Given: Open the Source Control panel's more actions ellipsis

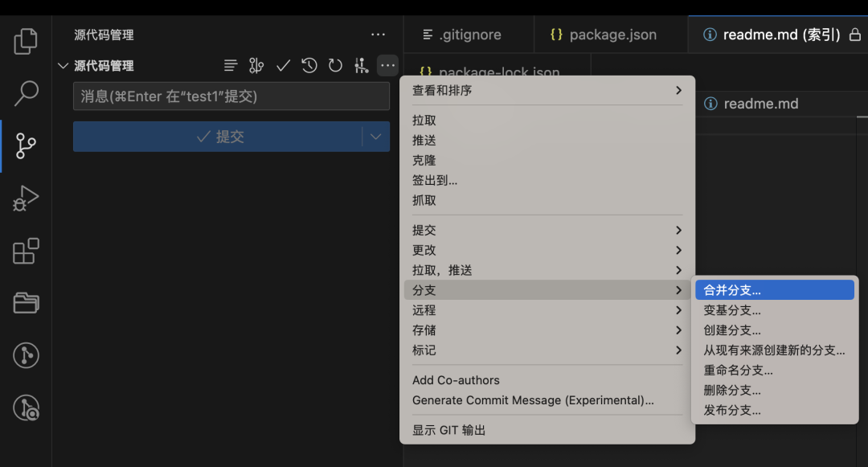Looking at the screenshot, I should [387, 65].
